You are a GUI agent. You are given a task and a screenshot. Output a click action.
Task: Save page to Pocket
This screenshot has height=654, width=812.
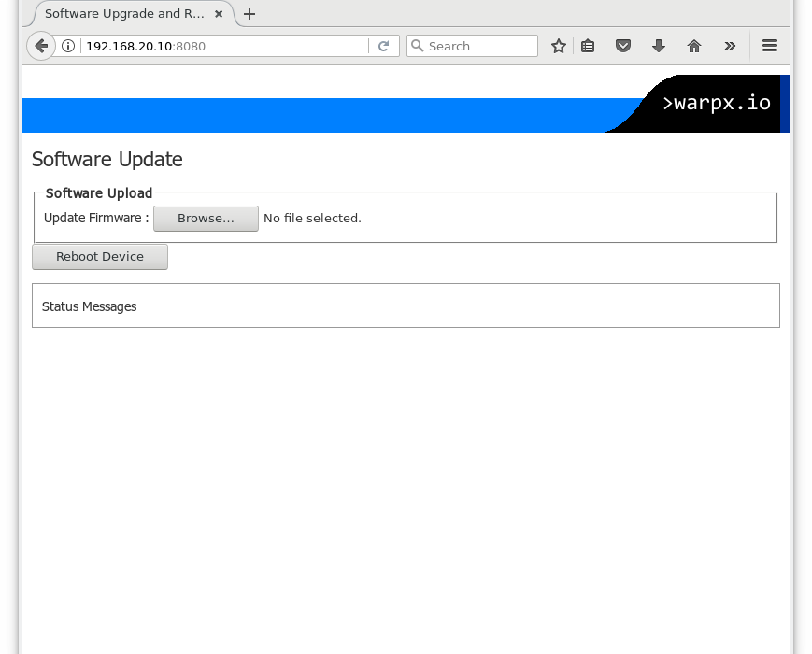coord(623,46)
